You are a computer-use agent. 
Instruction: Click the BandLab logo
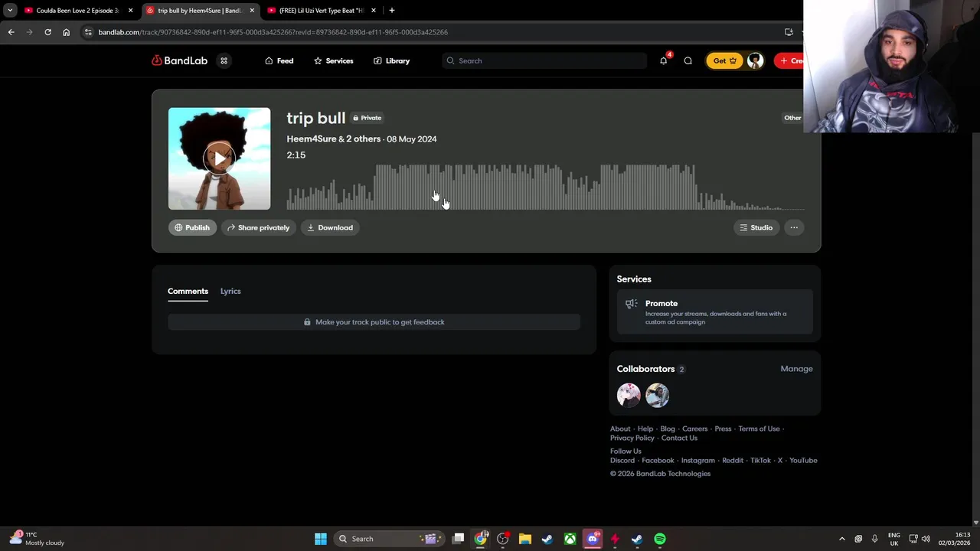(x=179, y=60)
